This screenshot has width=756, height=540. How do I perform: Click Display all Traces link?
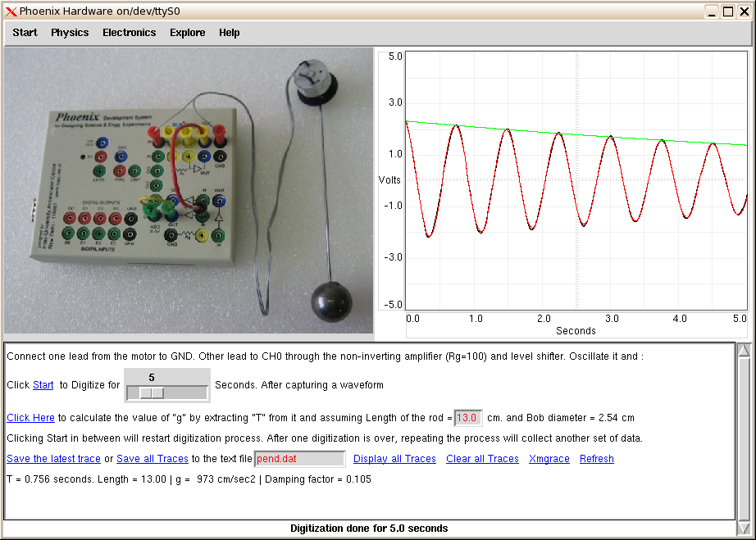(394, 459)
